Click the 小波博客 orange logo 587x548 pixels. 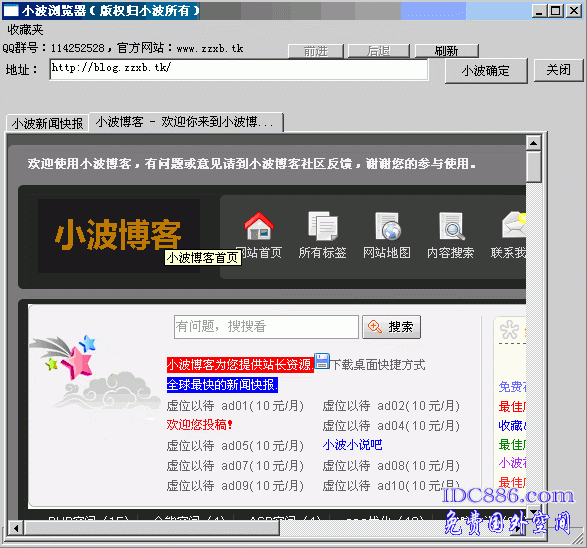(118, 235)
